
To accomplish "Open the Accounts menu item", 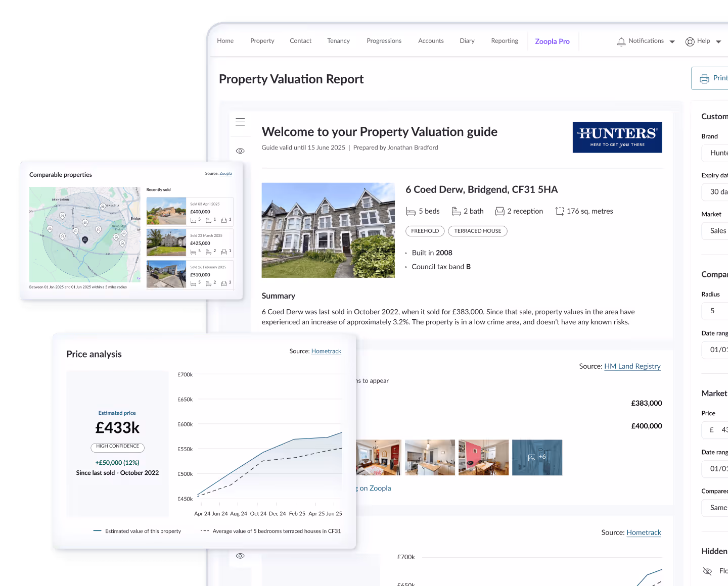I will 431,41.
